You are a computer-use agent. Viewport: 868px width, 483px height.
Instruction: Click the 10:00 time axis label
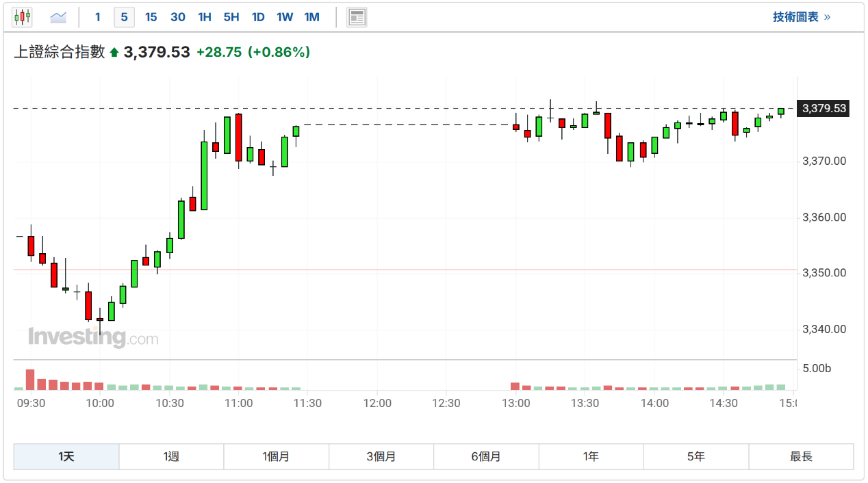(100, 404)
